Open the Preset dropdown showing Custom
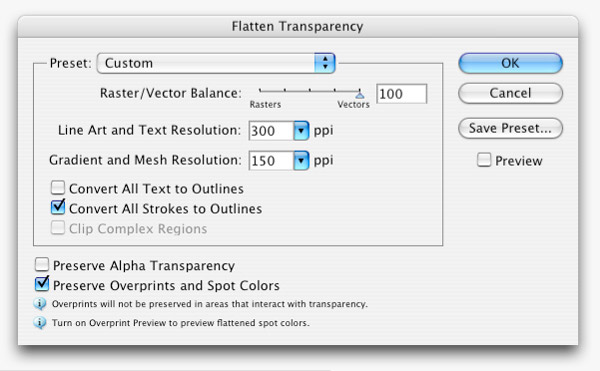 216,63
